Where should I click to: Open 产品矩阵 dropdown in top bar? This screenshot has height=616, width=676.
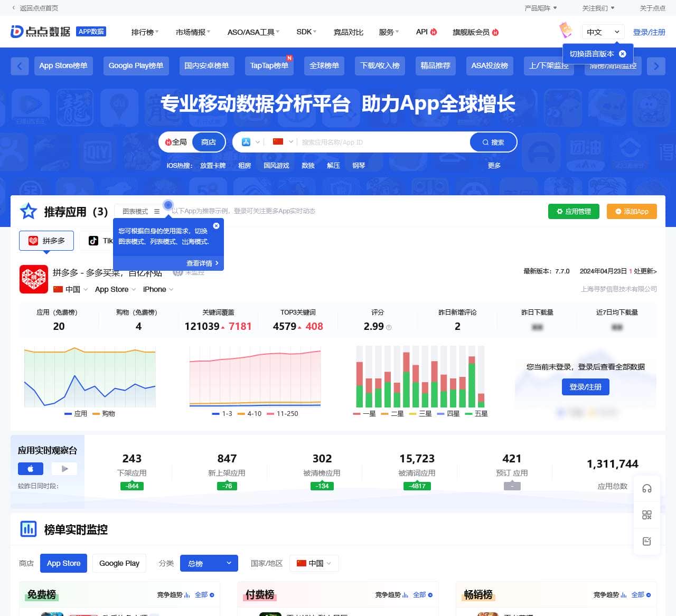541,8
